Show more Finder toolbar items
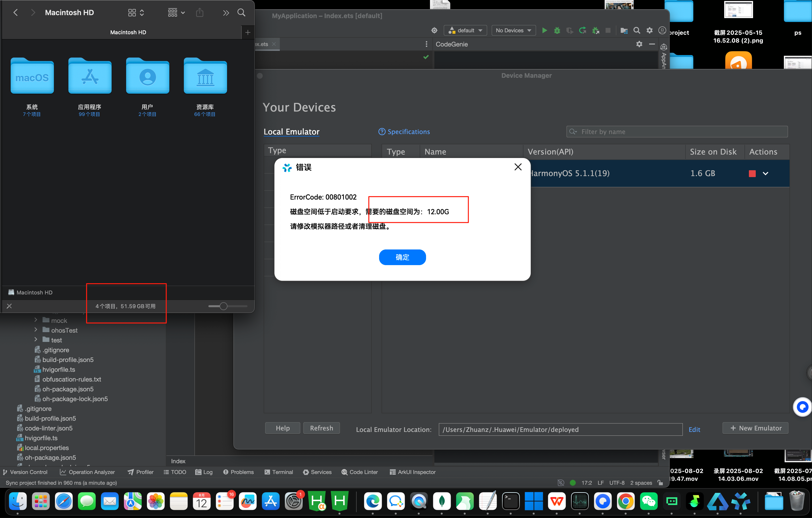This screenshot has width=812, height=518. (226, 13)
